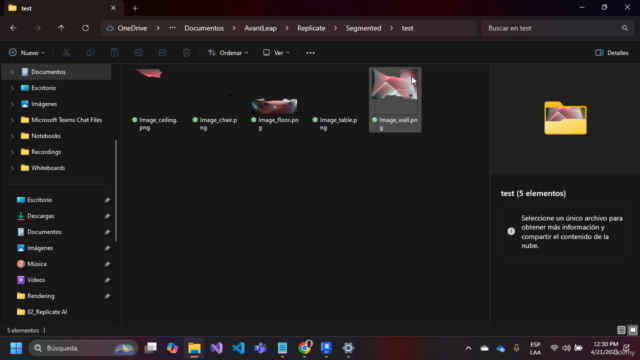The height and width of the screenshot is (360, 640).
Task: Click the Cut scissors icon
Action: click(x=66, y=53)
